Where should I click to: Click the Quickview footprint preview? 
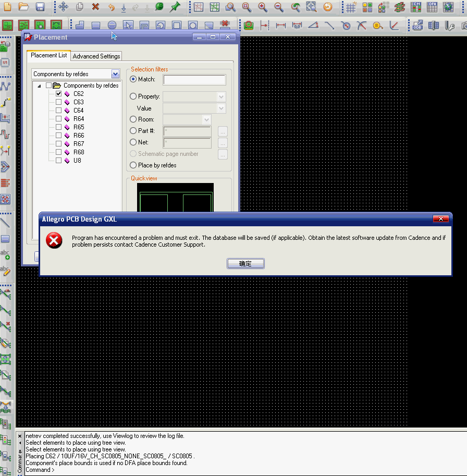[x=176, y=197]
